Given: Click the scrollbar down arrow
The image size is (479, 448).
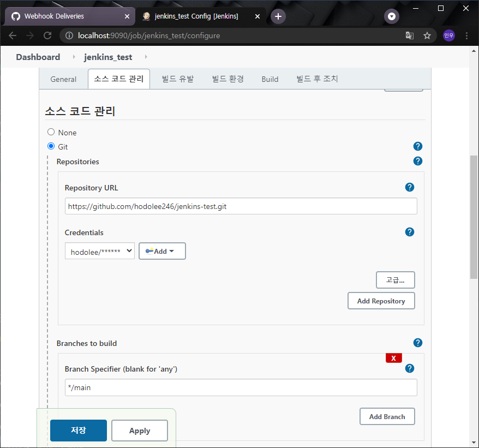Looking at the screenshot, I should pos(474,443).
